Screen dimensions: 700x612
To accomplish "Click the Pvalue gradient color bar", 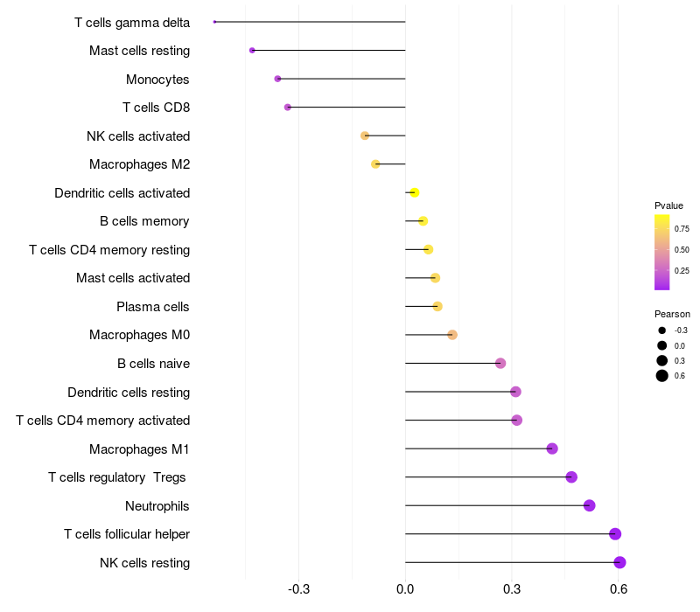I will click(x=661, y=253).
